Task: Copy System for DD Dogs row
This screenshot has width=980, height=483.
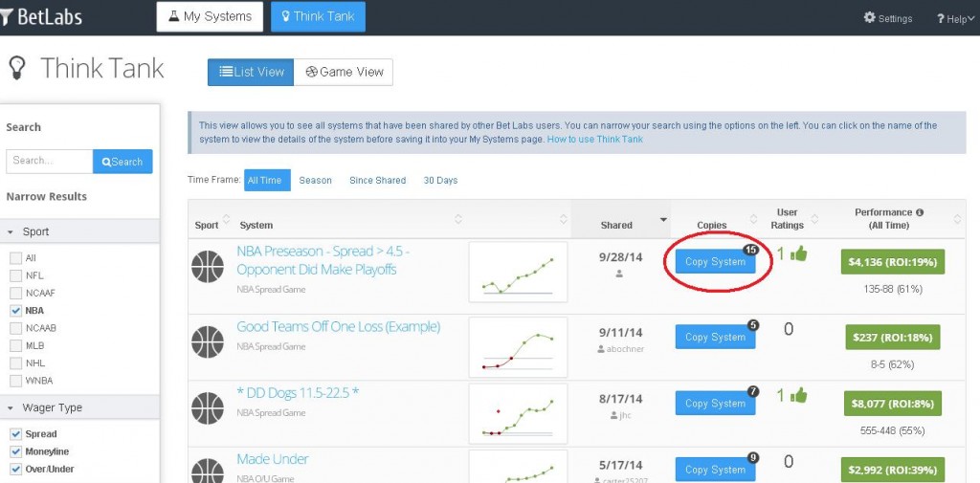Action: [715, 403]
